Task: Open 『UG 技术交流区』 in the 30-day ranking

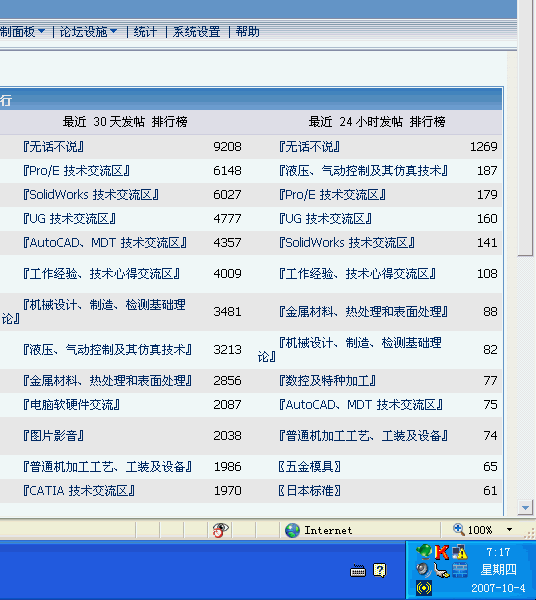Action: pos(69,219)
